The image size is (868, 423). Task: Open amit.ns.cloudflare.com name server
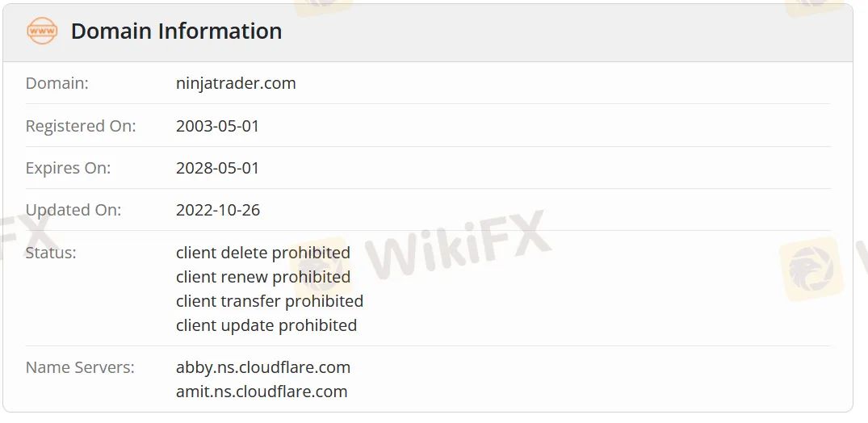click(262, 392)
